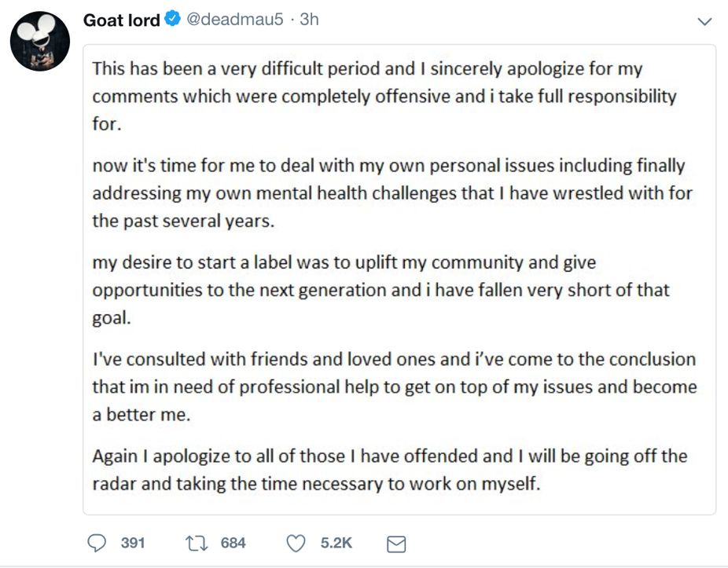Viewport: 728px width, 568px height.
Task: Expand the tweet options chevron
Action: [705, 22]
